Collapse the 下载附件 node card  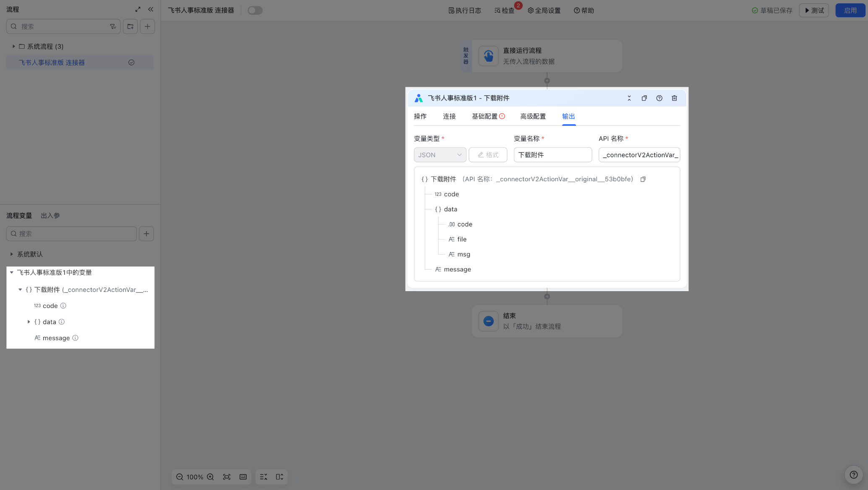(x=629, y=98)
